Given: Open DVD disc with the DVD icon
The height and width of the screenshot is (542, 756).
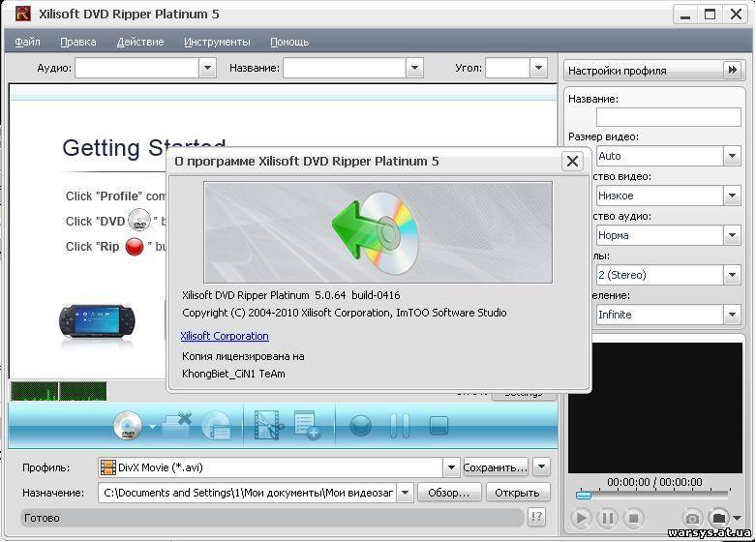Looking at the screenshot, I should [x=128, y=425].
